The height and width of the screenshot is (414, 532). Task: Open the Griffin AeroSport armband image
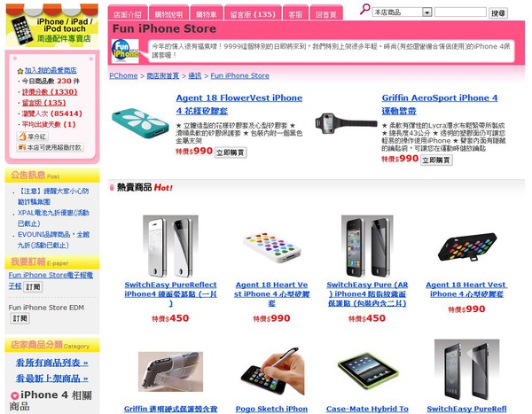tap(346, 124)
